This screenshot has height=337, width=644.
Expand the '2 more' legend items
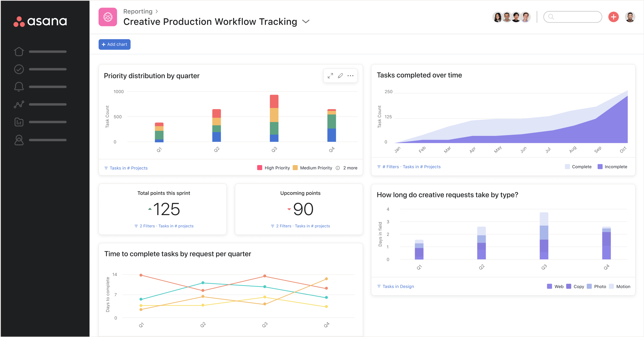point(350,168)
